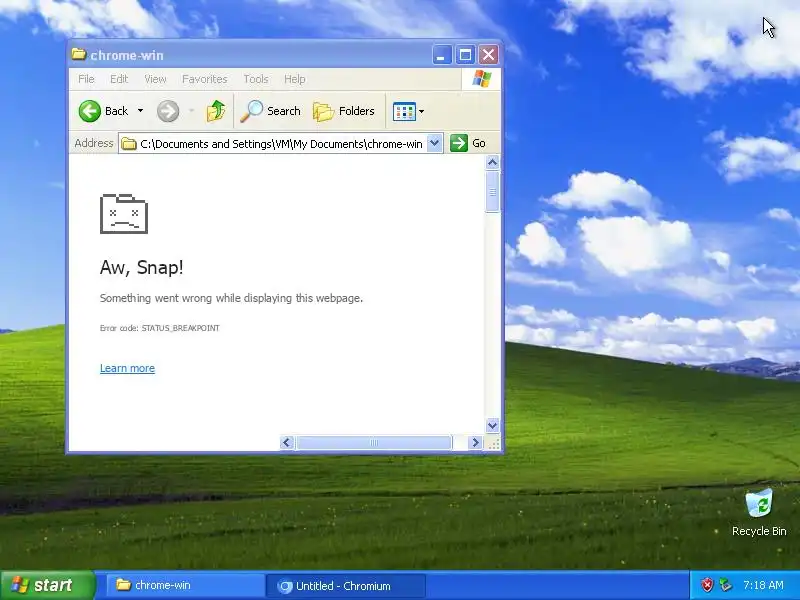The width and height of the screenshot is (800, 600).
Task: Click the green Go arrow button
Action: pos(459,143)
